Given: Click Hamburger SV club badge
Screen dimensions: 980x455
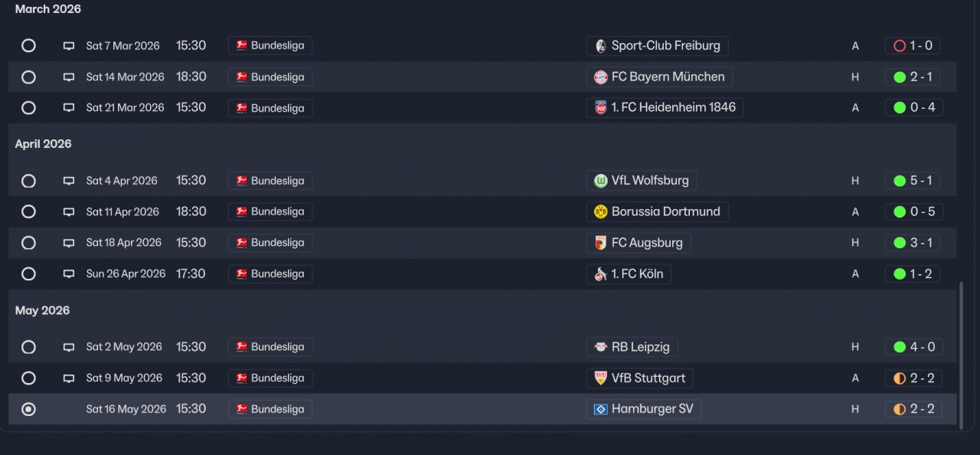Looking at the screenshot, I should 601,410.
